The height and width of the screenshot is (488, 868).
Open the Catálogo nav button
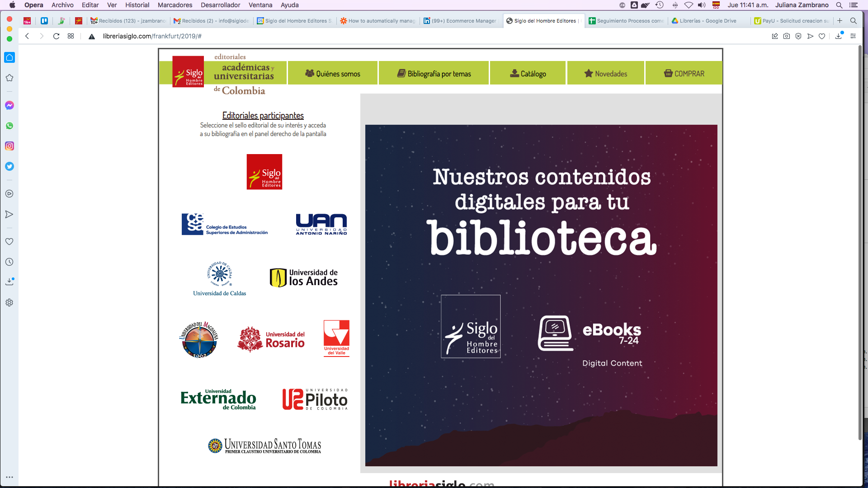point(528,73)
